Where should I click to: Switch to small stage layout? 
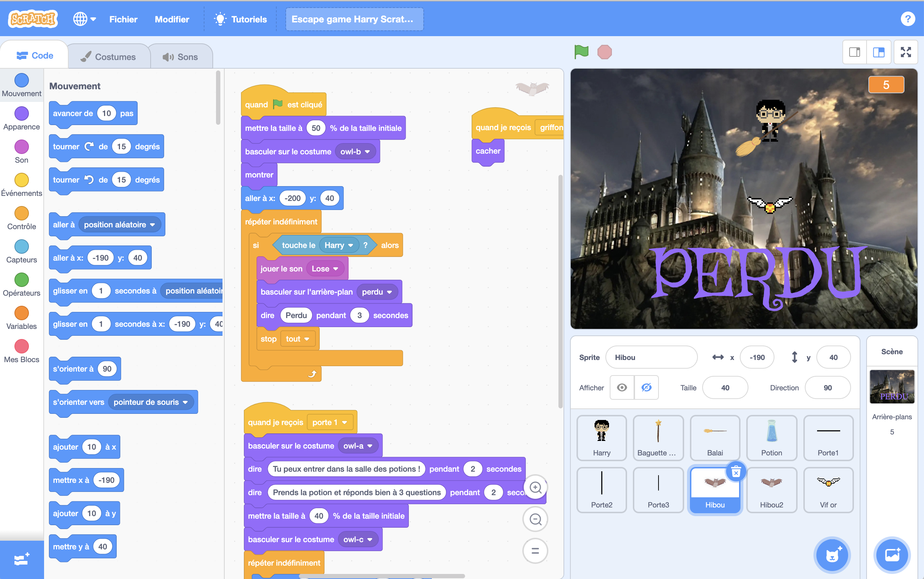(x=854, y=52)
